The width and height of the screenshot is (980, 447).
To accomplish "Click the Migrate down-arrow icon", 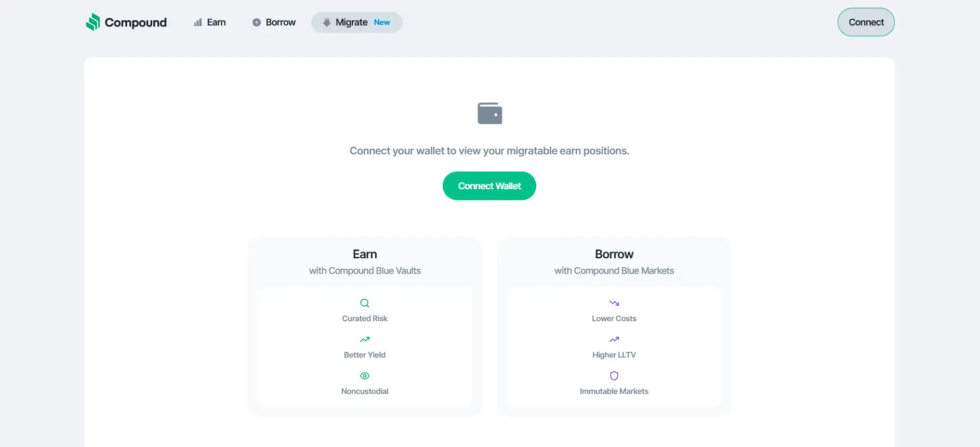I will coord(327,22).
